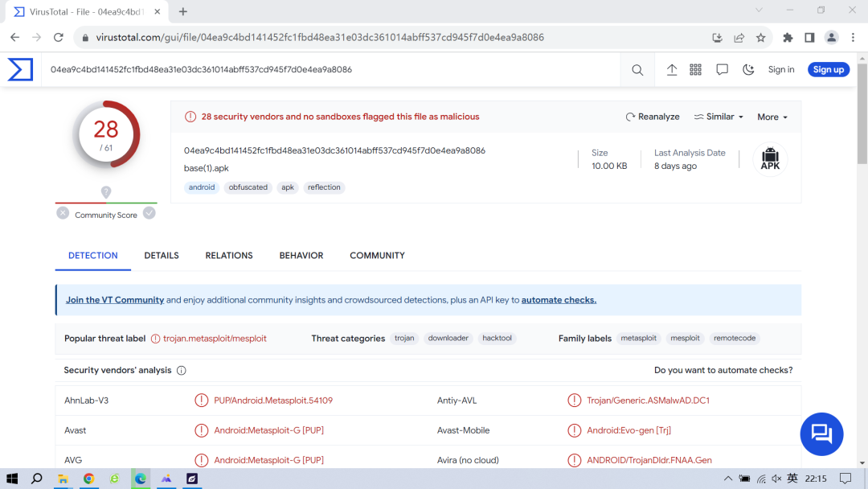Select the DETECTION tab
The height and width of the screenshot is (489, 868).
[93, 255]
